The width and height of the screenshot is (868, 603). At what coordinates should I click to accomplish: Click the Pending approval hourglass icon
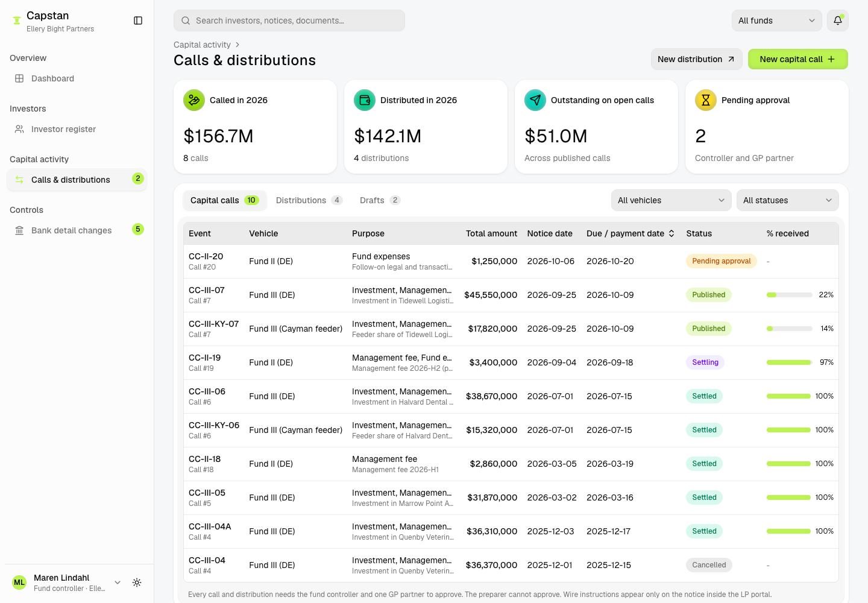(706, 100)
